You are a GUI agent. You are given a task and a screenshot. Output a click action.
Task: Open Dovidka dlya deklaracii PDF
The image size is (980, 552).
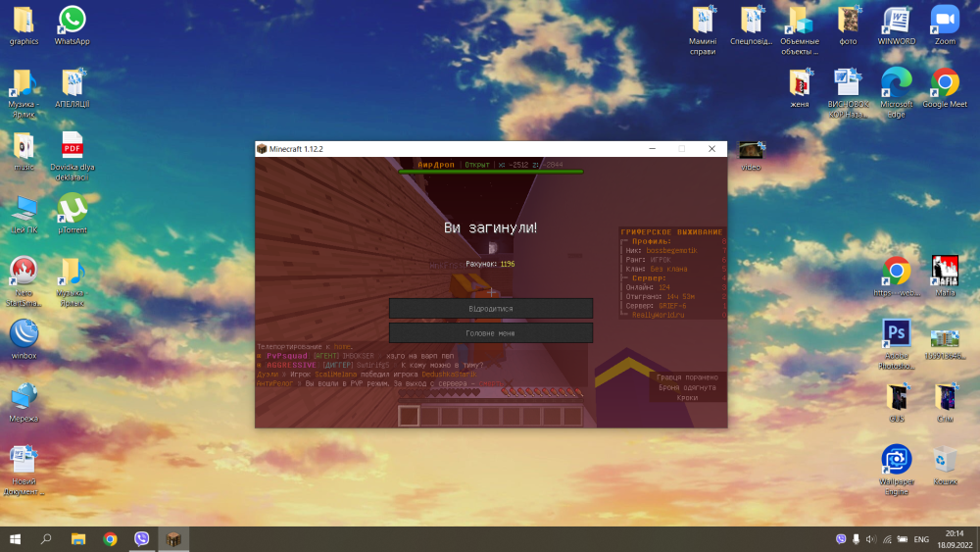coord(72,156)
